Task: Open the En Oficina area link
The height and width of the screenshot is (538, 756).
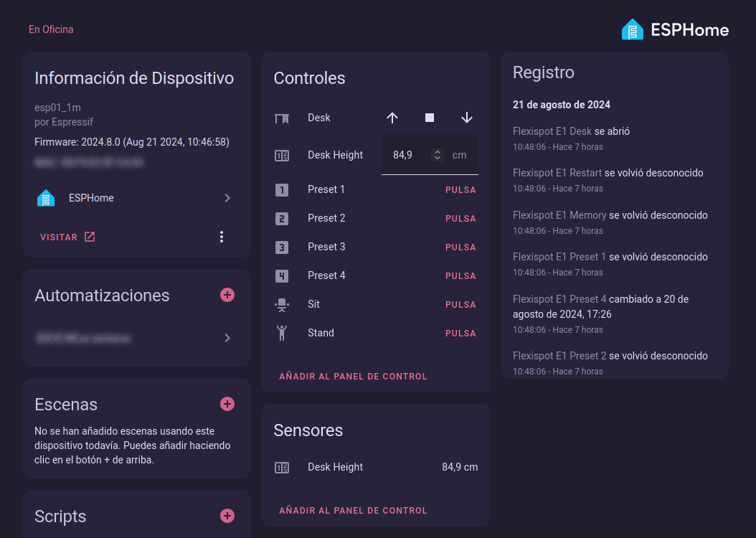Action: click(x=51, y=29)
